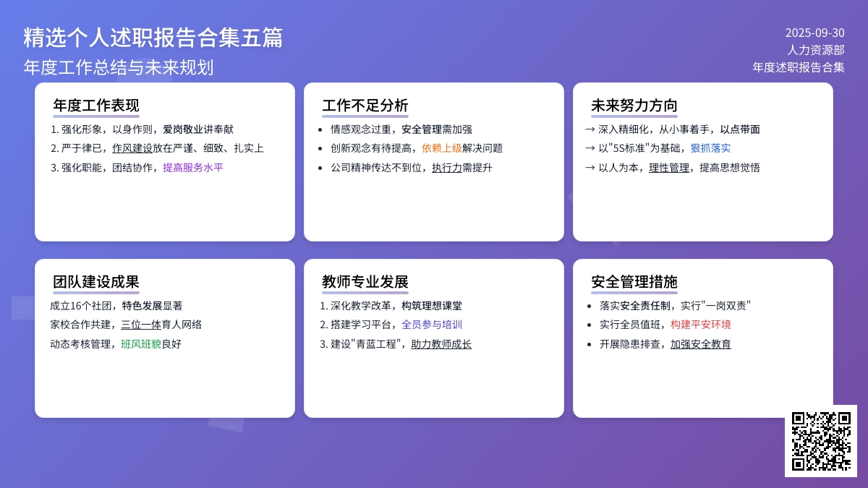Click the green 班风班貌 highlighted text

[141, 344]
